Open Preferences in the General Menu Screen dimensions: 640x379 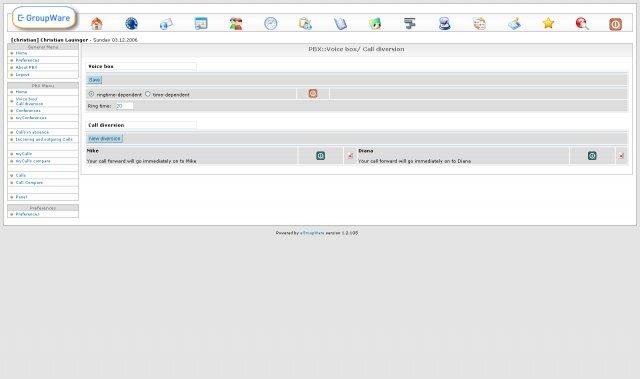(27, 60)
